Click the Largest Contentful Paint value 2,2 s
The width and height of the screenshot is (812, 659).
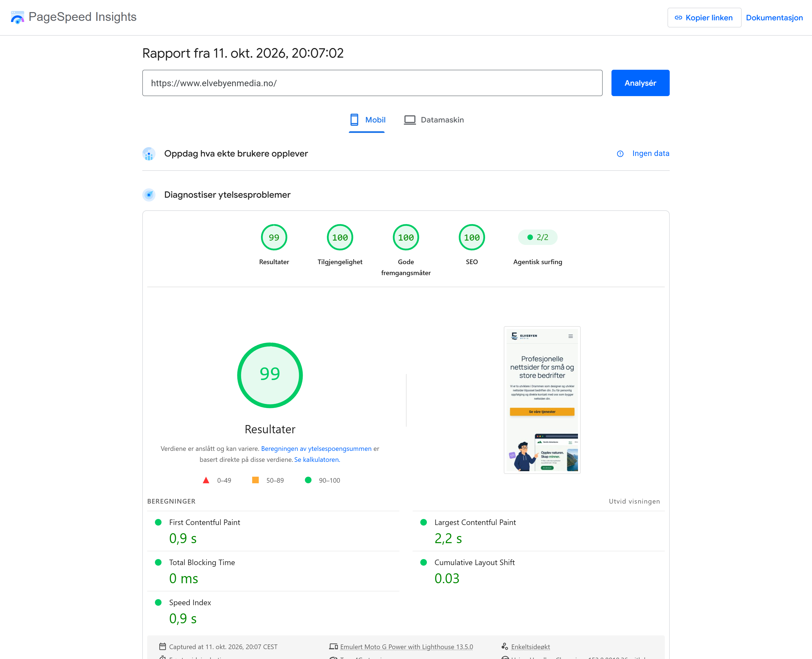coord(448,538)
